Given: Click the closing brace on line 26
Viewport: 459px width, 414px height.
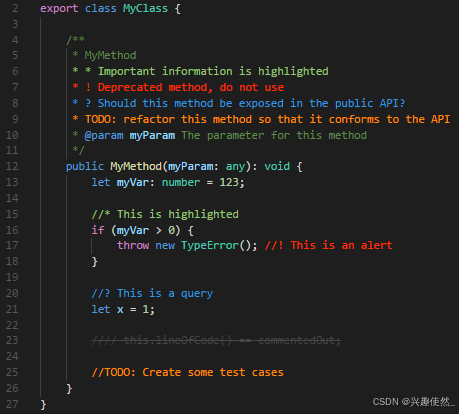Looking at the screenshot, I should coord(69,388).
